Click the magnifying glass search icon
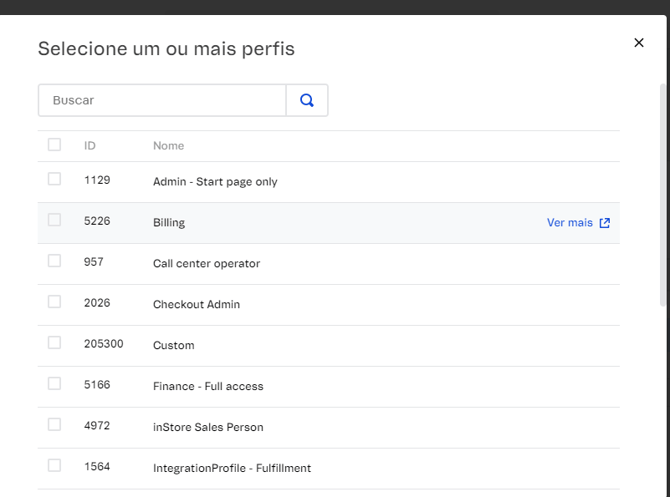The width and height of the screenshot is (670, 497). pos(307,100)
